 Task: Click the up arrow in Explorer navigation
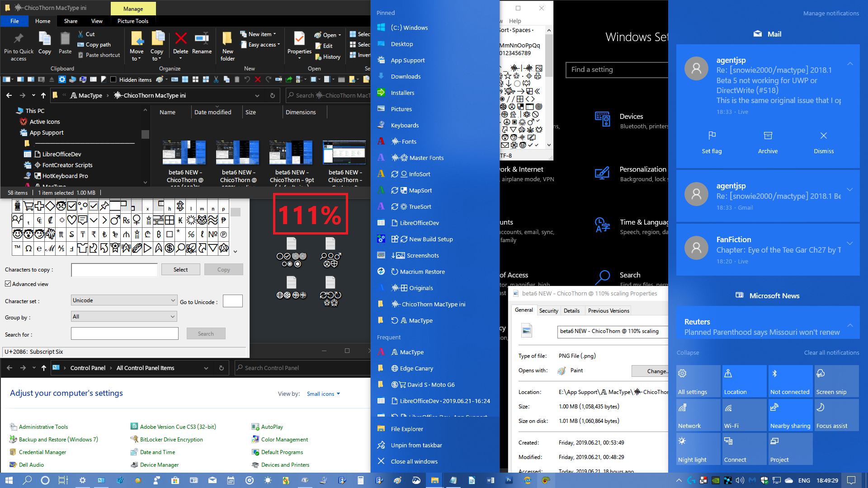point(43,95)
